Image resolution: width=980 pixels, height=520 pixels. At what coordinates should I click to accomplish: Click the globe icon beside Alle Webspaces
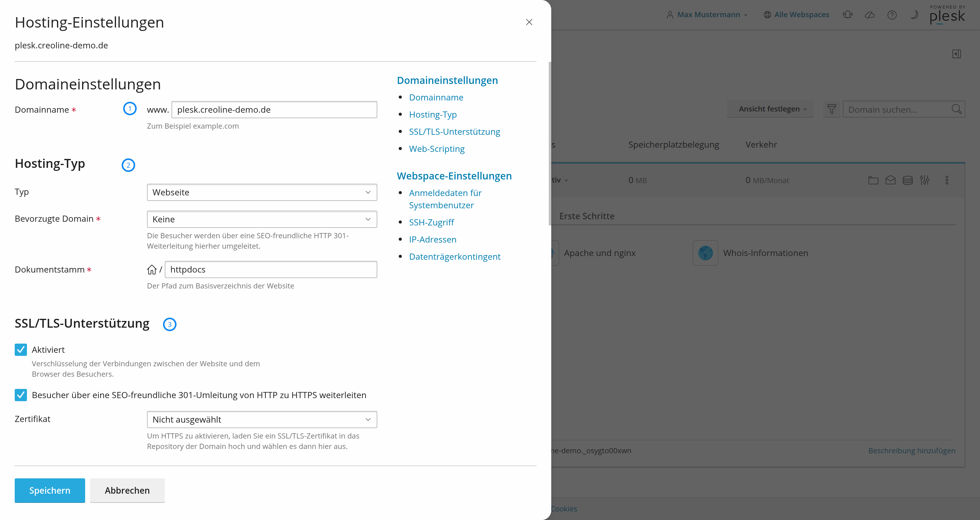pos(767,15)
